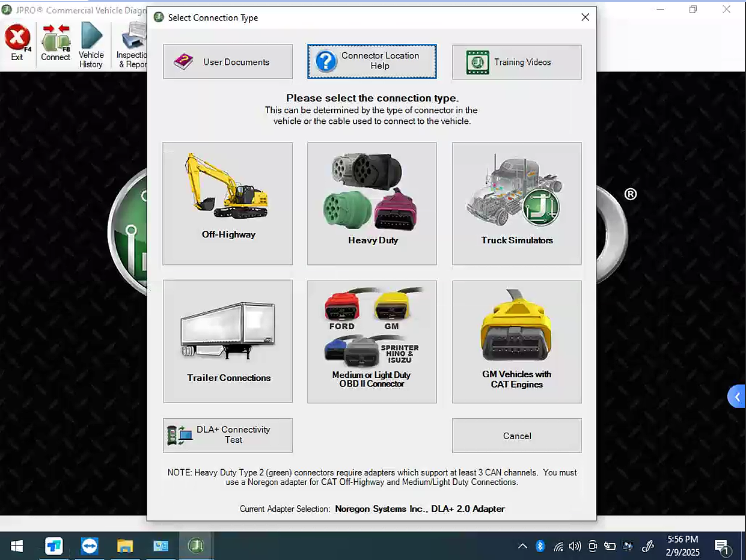
Task: Choose the Truck Simulators connection
Action: 516,203
